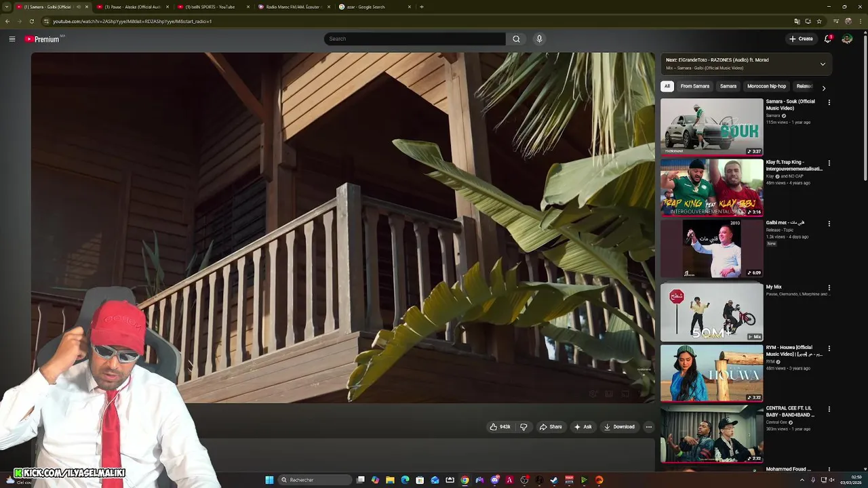Click the Share button
Image resolution: width=868 pixels, height=488 pixels.
551,427
